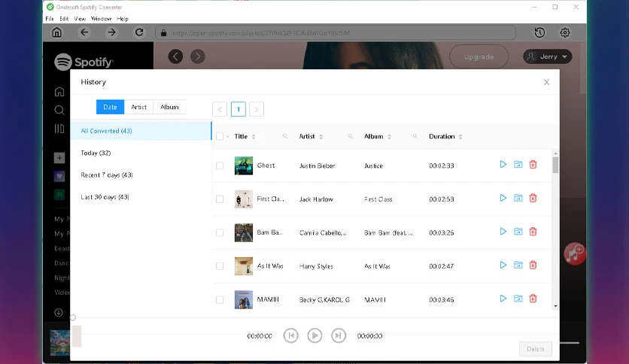Open selection dropdown beside header checkbox

tap(227, 136)
